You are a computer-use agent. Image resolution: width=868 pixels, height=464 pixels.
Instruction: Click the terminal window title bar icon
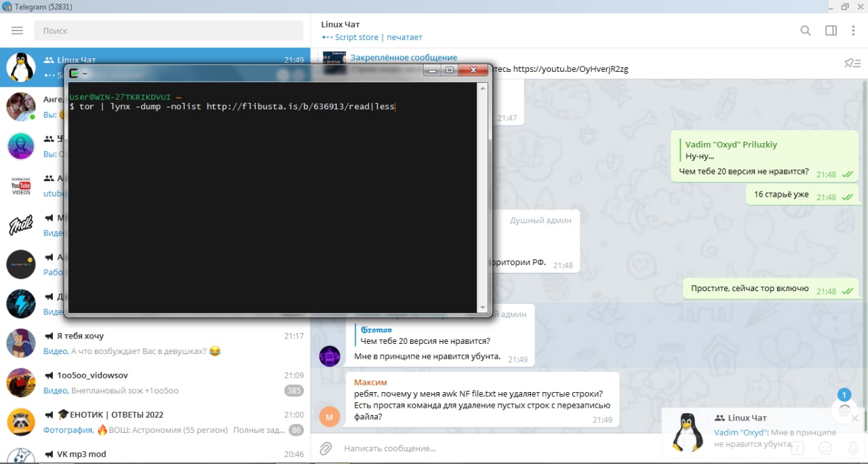coord(74,73)
